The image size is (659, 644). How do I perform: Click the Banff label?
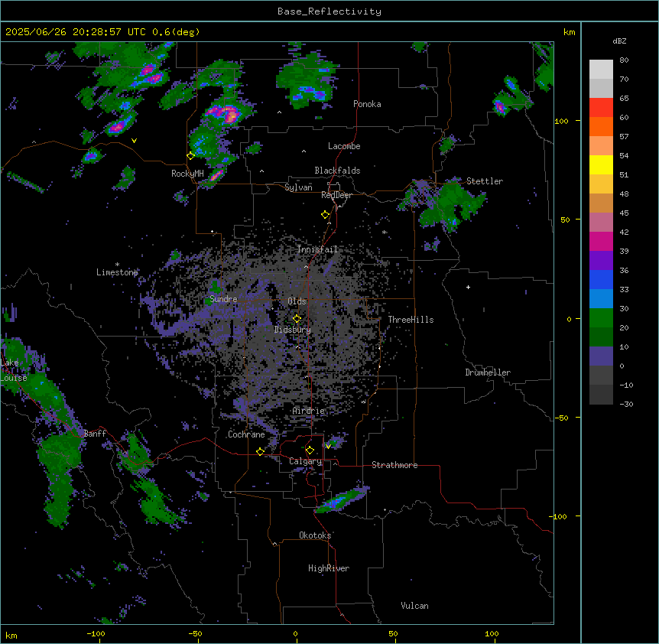pos(95,434)
